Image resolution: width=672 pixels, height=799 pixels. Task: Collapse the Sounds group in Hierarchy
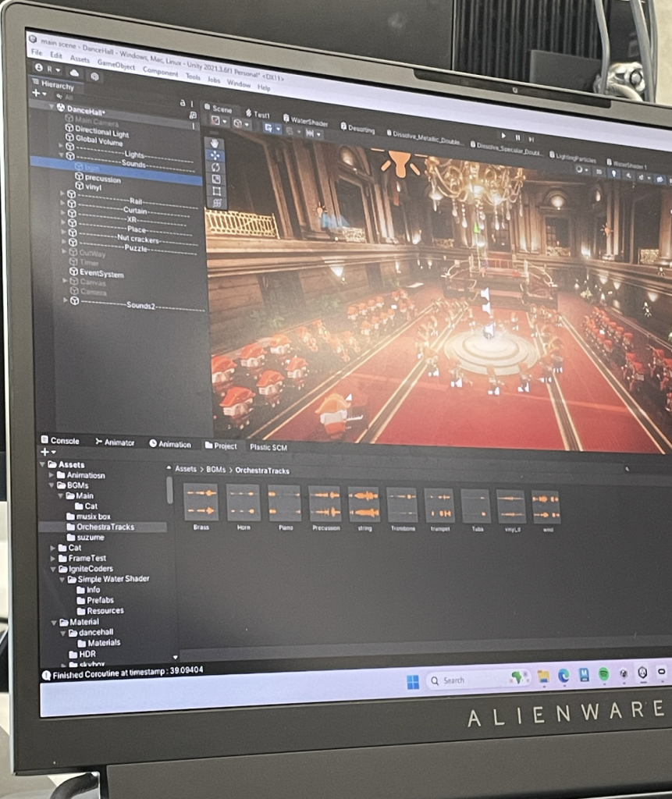point(61,154)
